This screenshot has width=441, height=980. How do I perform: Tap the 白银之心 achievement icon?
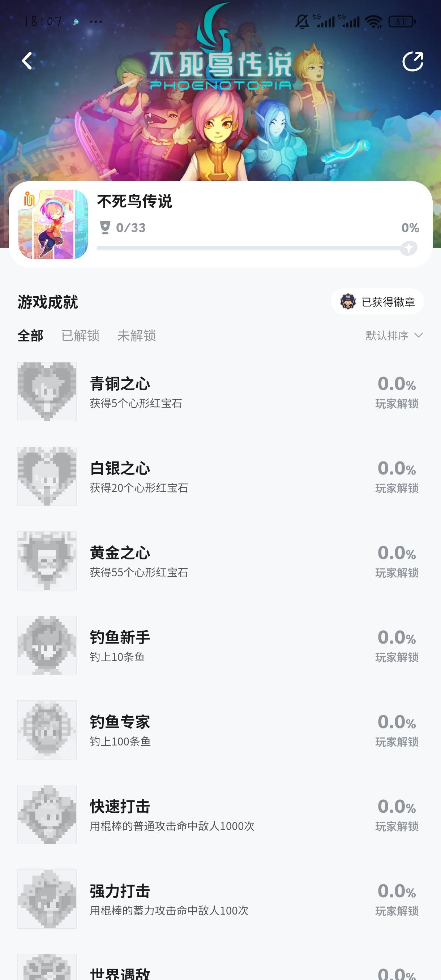47,476
